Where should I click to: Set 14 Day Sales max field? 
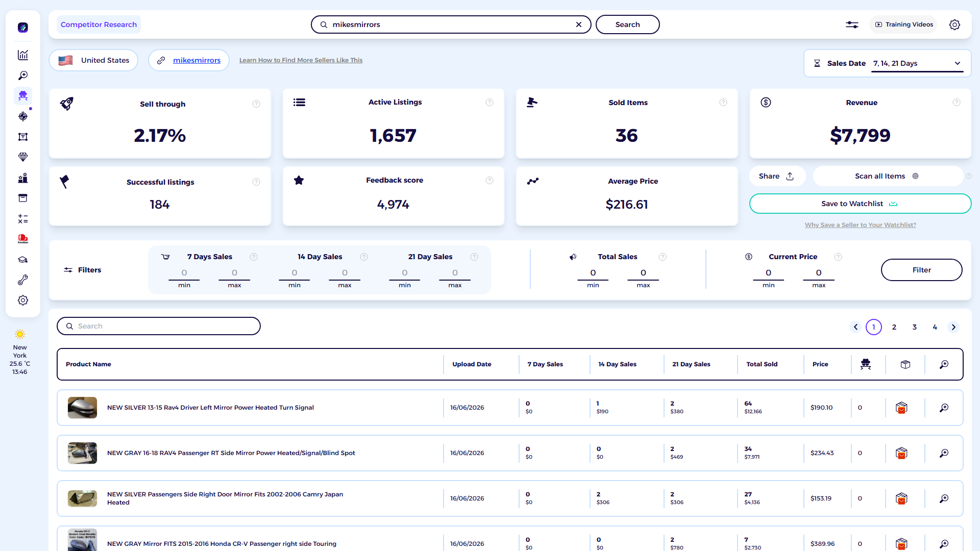pyautogui.click(x=345, y=273)
